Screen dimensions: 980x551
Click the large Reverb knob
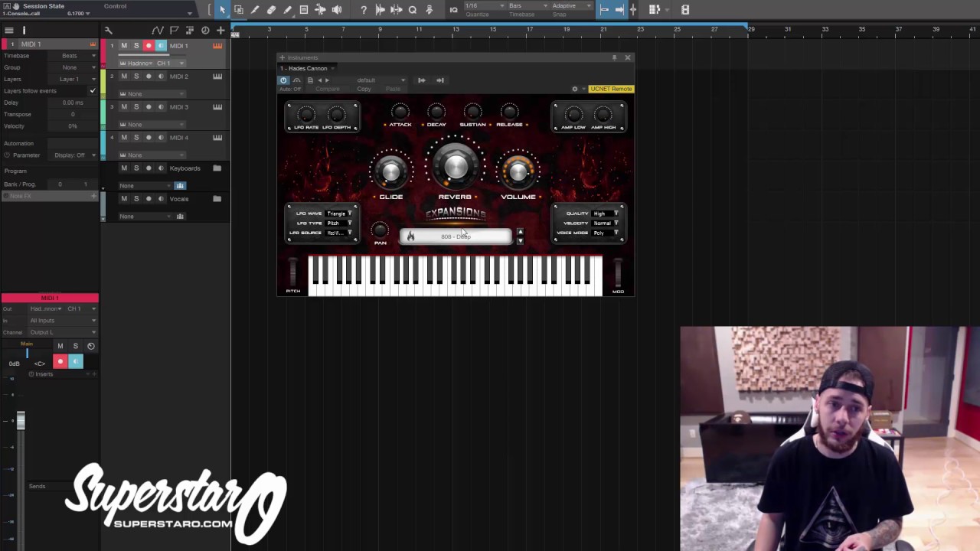click(x=456, y=165)
